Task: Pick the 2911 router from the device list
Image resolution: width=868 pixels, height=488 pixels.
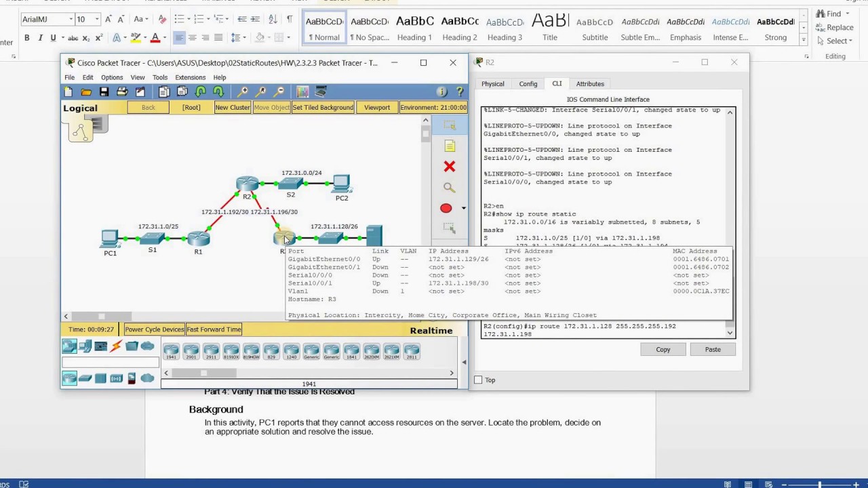Action: tap(211, 351)
